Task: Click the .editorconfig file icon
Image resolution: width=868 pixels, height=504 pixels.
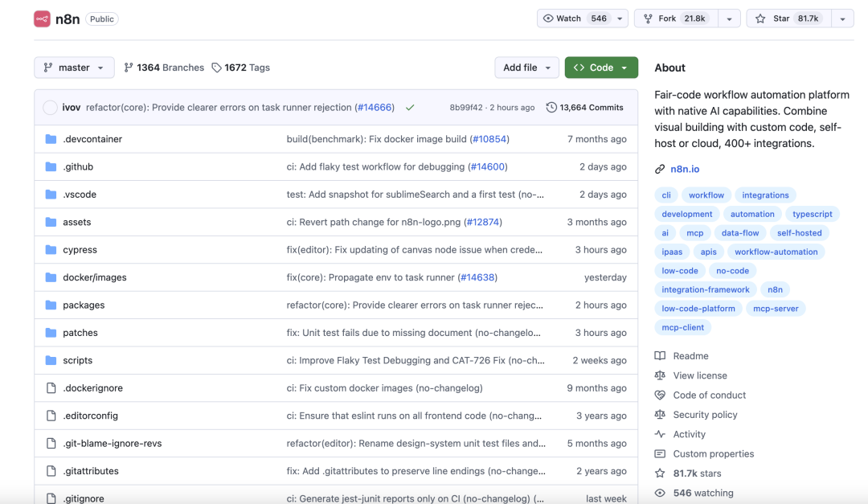Action: 51,416
